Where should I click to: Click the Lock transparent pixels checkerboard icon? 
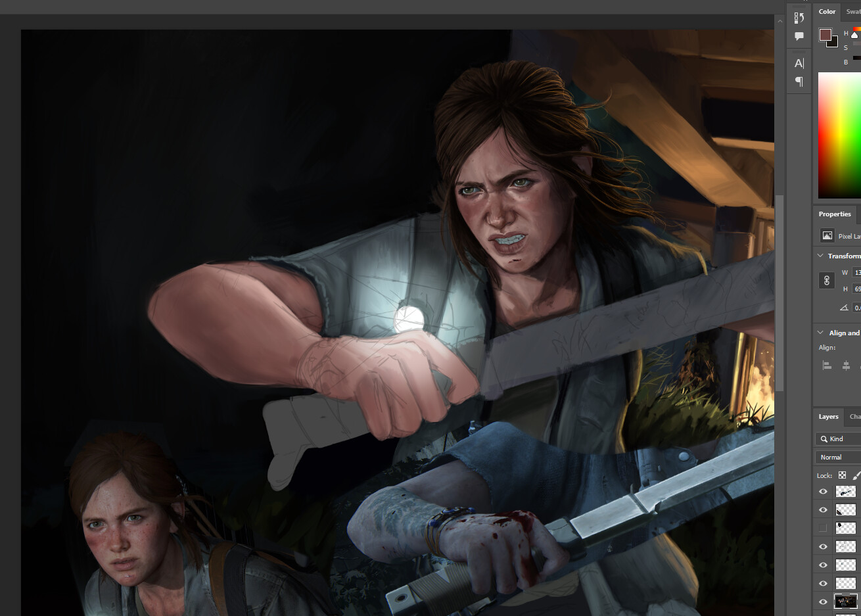coord(842,475)
